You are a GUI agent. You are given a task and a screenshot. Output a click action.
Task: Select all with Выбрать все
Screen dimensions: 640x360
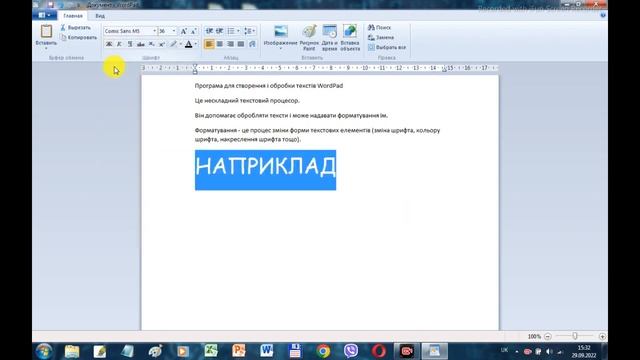(387, 47)
